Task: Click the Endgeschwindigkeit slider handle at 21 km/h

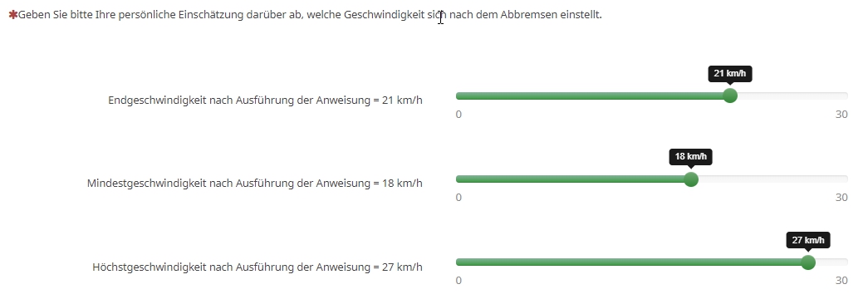Action: [x=730, y=96]
